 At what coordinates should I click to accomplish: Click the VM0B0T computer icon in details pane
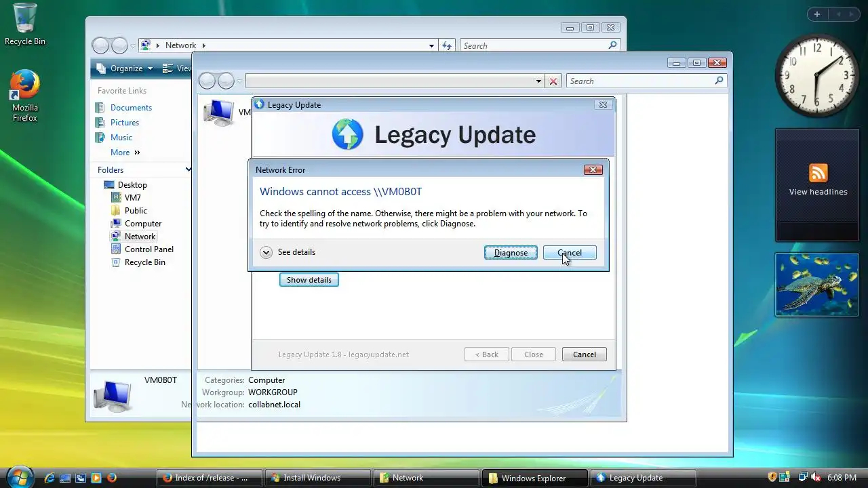(112, 395)
